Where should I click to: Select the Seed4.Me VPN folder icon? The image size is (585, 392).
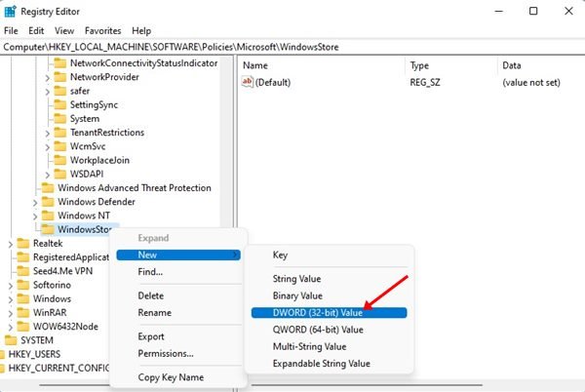tap(22, 271)
